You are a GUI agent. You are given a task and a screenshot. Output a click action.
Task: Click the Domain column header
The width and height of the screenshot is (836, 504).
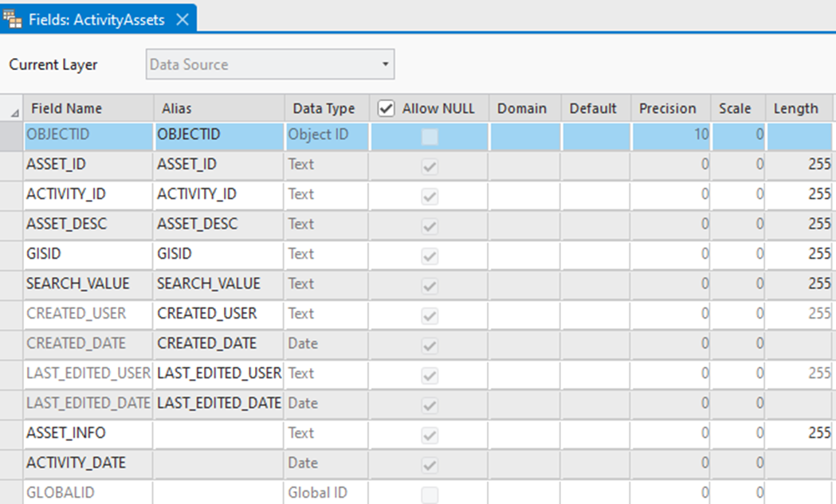click(524, 109)
